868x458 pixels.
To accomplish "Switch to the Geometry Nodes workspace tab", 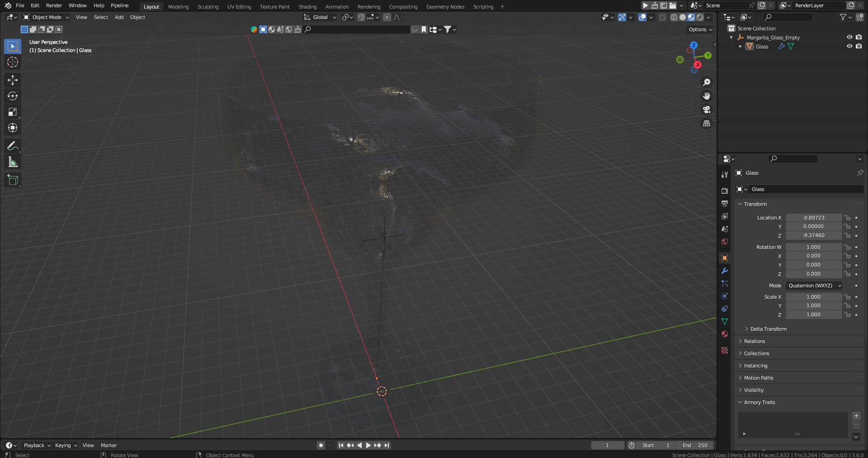I will point(445,7).
